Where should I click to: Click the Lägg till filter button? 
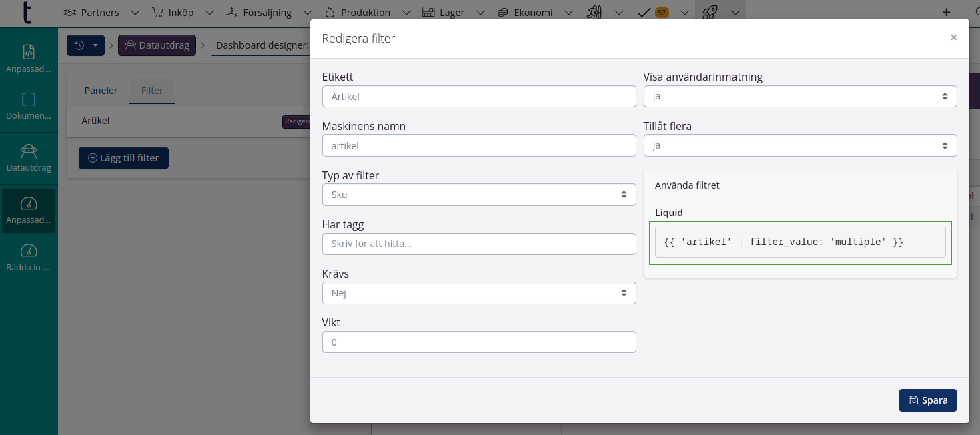[123, 158]
